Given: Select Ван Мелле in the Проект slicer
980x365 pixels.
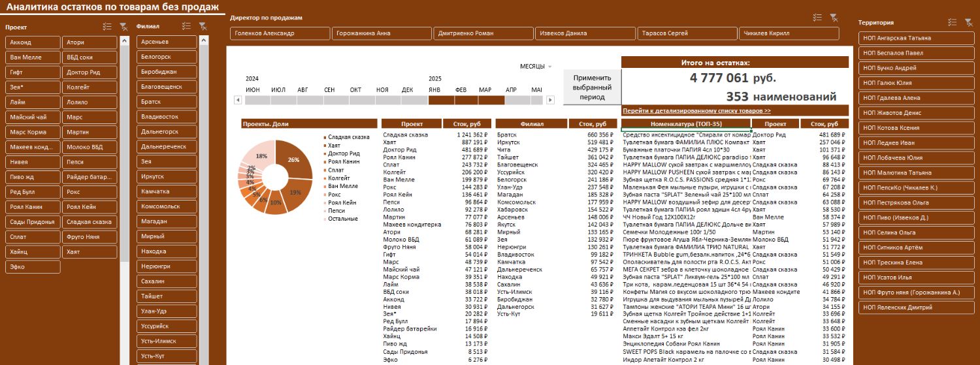Looking at the screenshot, I should click(x=33, y=57).
